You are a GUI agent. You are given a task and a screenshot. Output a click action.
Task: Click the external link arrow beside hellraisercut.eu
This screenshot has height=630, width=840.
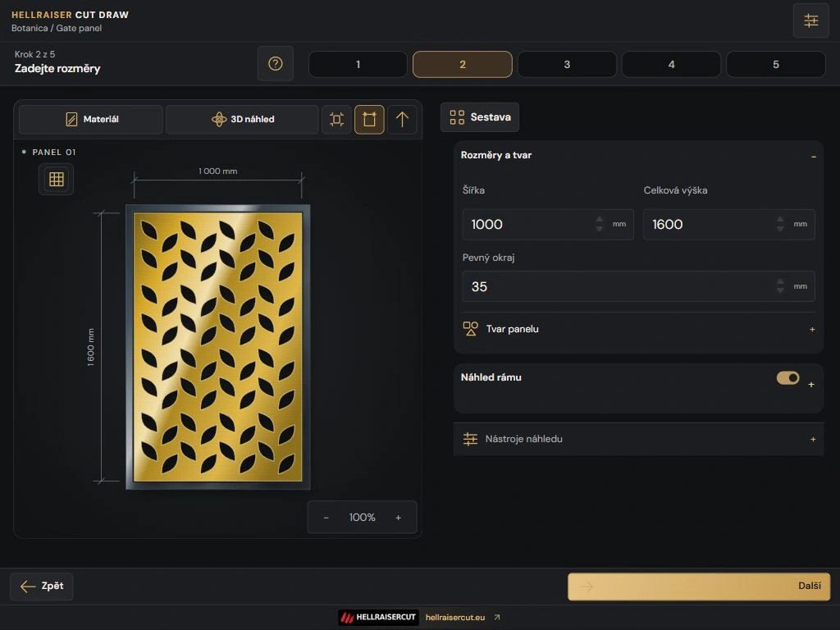pyautogui.click(x=497, y=617)
